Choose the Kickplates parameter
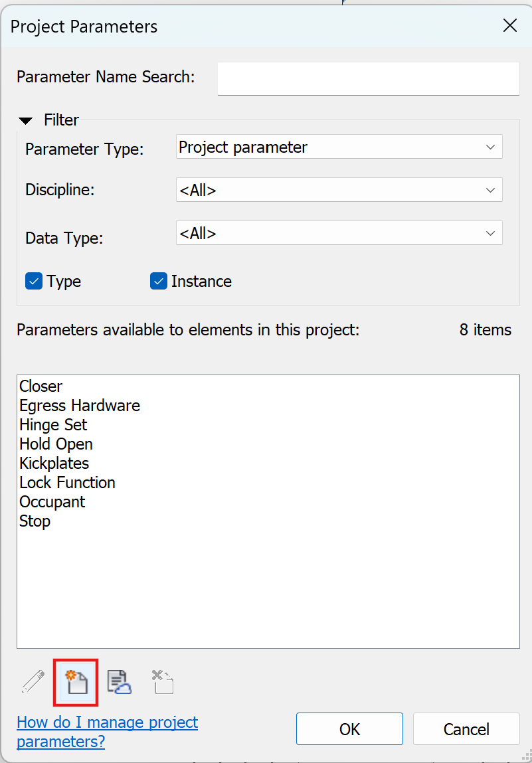Viewport: 532px width, 763px height. (x=54, y=464)
